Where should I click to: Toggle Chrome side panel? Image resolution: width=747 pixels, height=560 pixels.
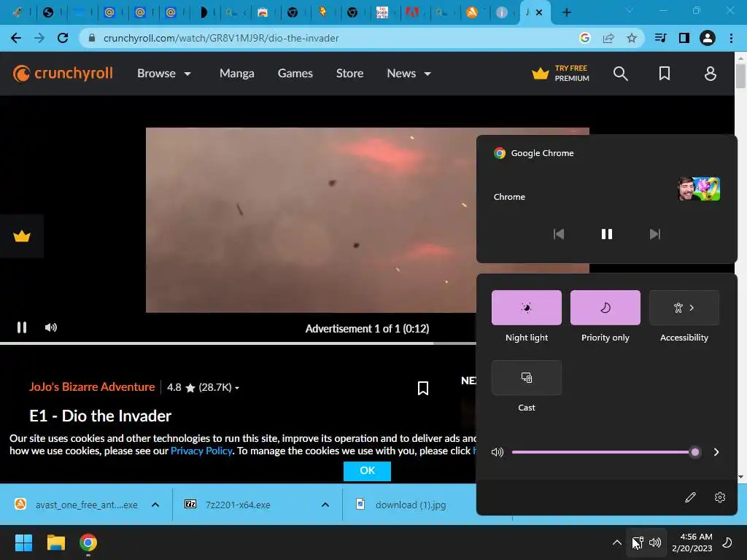[684, 38]
